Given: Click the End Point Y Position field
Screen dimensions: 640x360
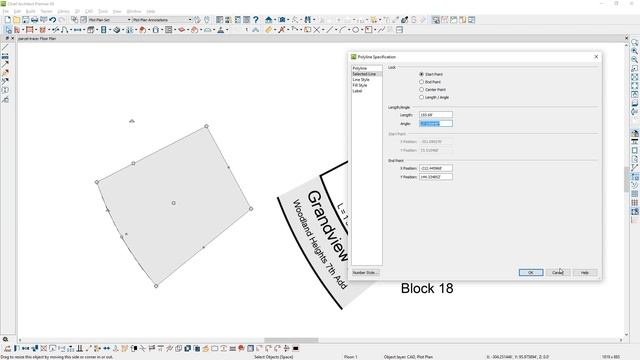Looking at the screenshot, I should coord(436,177).
